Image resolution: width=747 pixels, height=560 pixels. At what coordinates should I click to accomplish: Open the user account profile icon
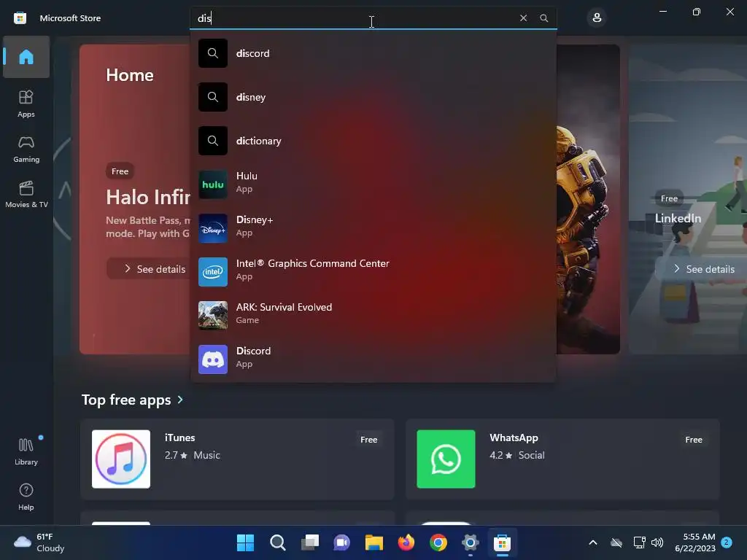597,18
